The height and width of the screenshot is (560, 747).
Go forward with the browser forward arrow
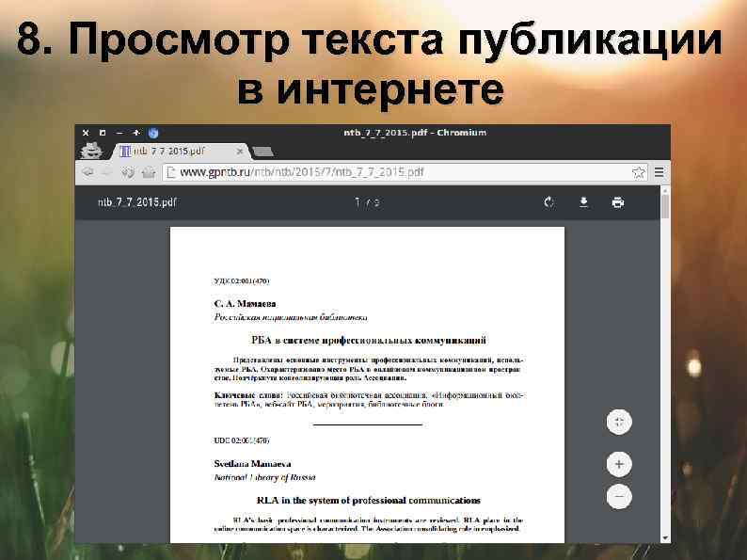coord(106,172)
